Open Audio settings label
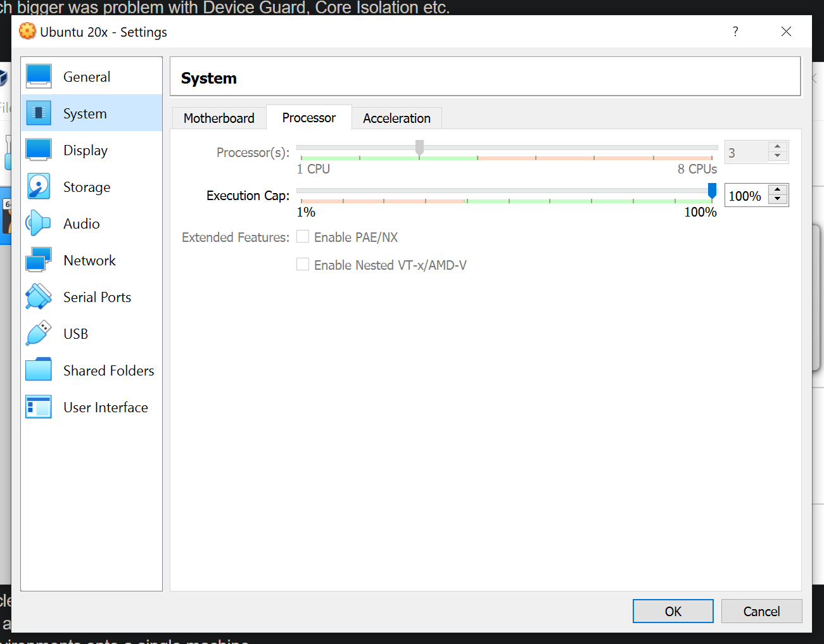This screenshot has height=644, width=824. pyautogui.click(x=82, y=224)
